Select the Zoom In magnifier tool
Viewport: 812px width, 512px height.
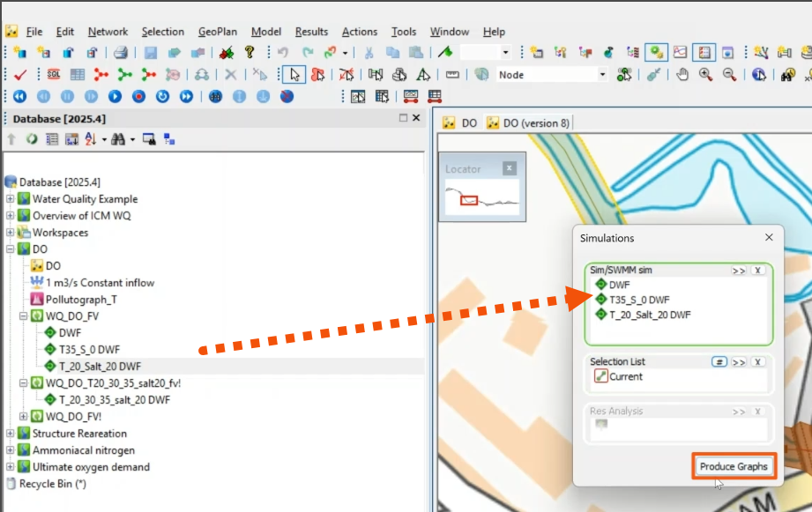[x=704, y=74]
